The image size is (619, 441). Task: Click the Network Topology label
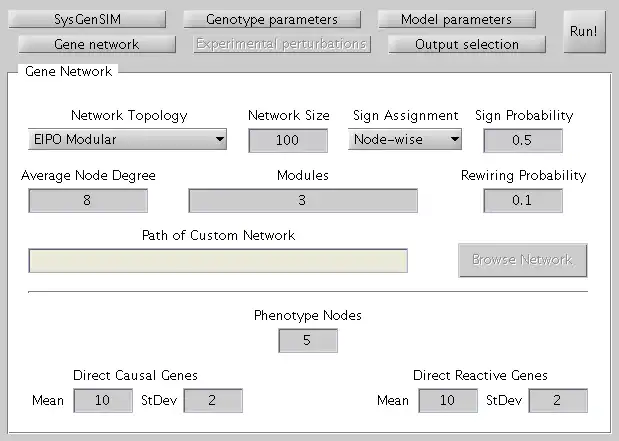129,116
